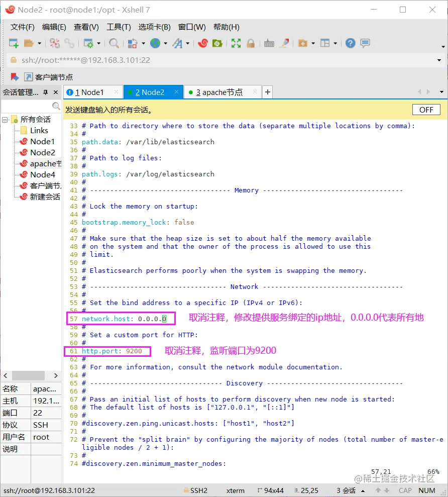Open the 窗口(W) menu
Image resolution: width=448 pixels, height=497 pixels.
click(x=192, y=27)
